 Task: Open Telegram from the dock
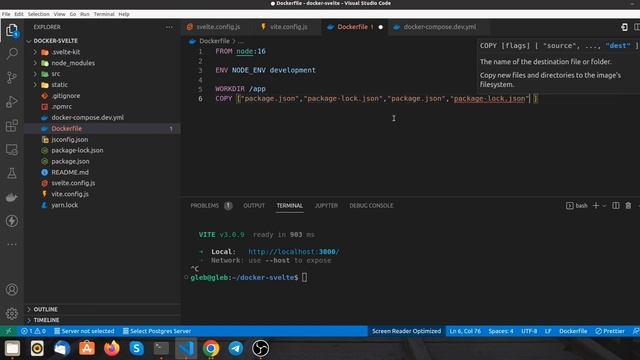point(236,348)
